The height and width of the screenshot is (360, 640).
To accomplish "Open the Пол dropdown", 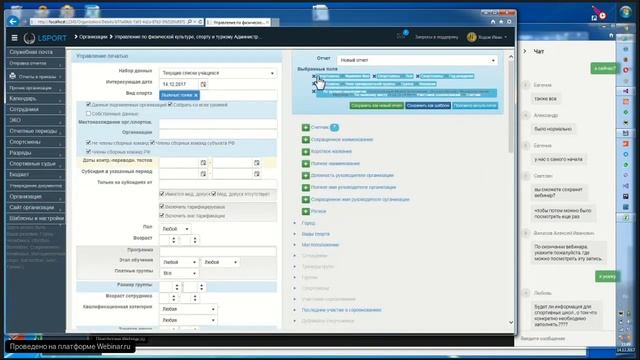I will pos(175,229).
